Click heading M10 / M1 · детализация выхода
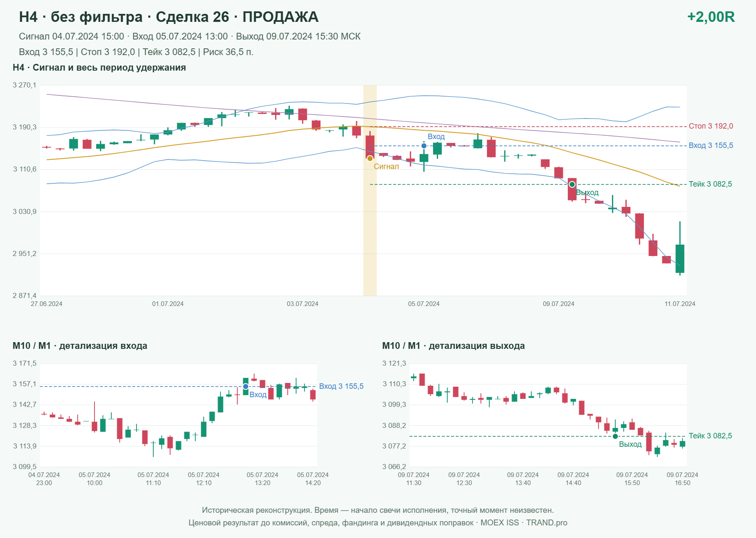Screen dimensions: 756x538 tap(453, 346)
